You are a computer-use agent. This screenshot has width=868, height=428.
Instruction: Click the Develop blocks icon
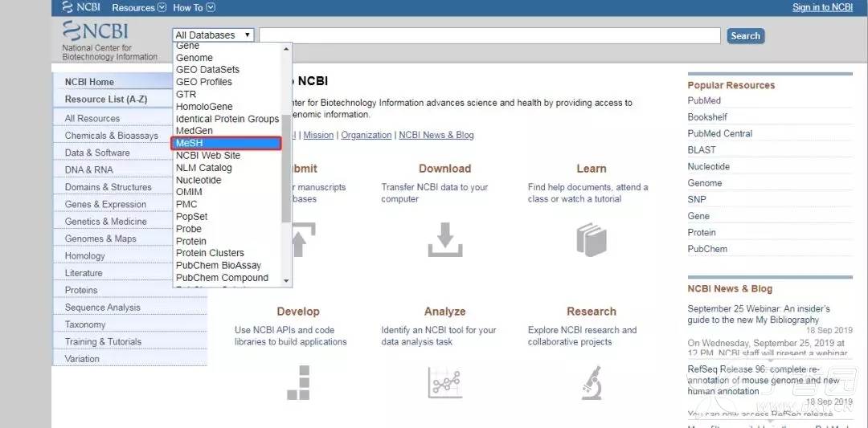[x=298, y=383]
